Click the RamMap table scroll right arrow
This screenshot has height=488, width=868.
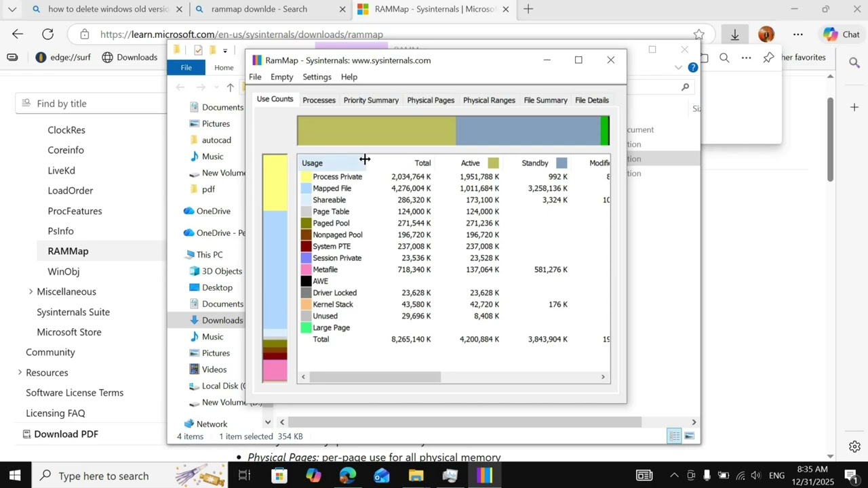pyautogui.click(x=603, y=378)
